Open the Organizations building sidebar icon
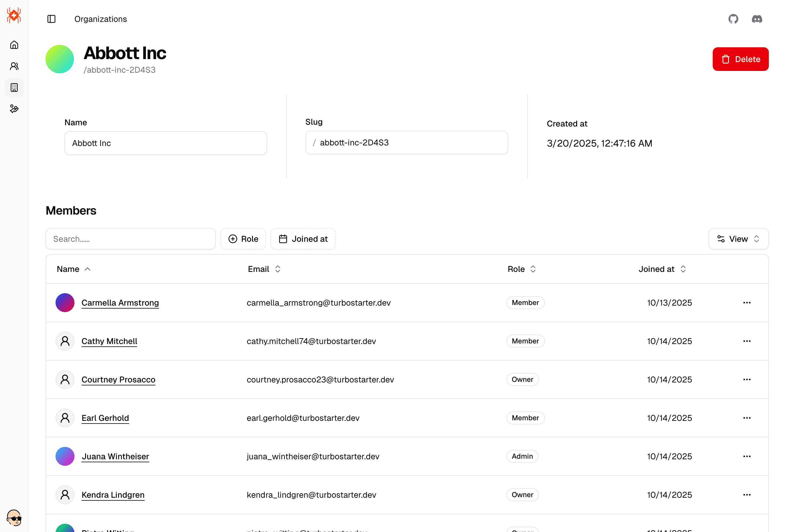786x532 pixels. pyautogui.click(x=14, y=87)
